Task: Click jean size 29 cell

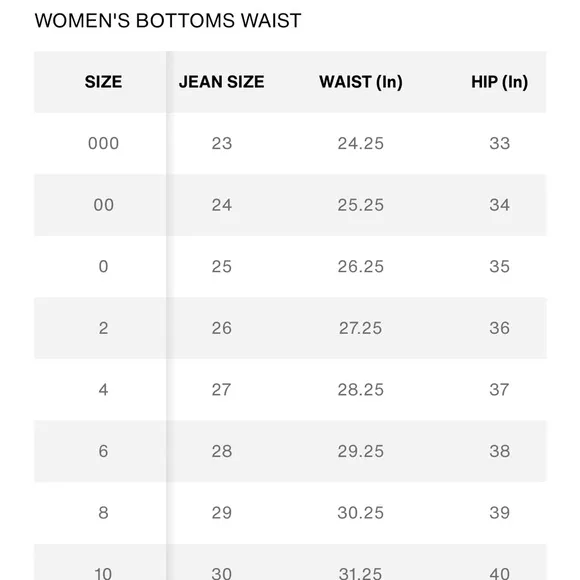Action: (x=222, y=513)
